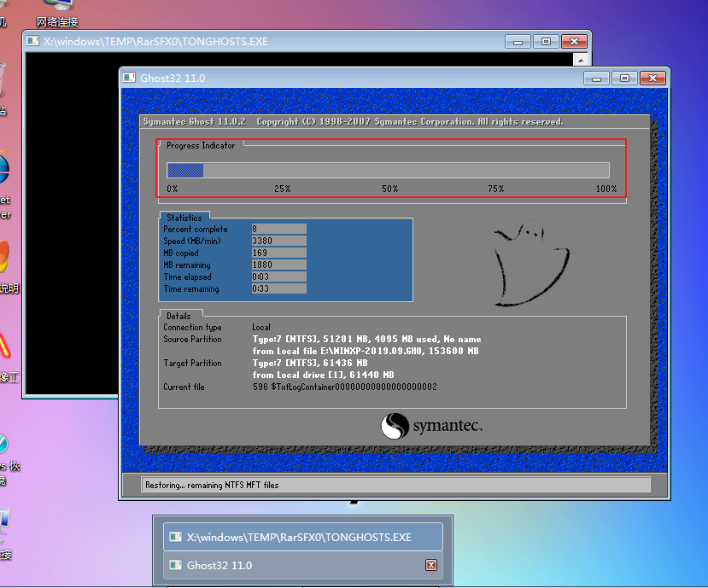
Task: Click the Time elapsed value 0:03
Action: (x=279, y=277)
